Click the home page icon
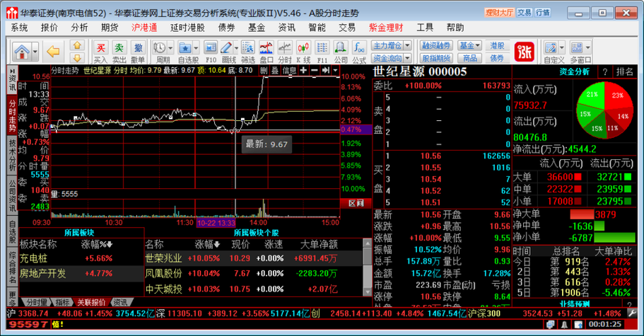 [22, 52]
